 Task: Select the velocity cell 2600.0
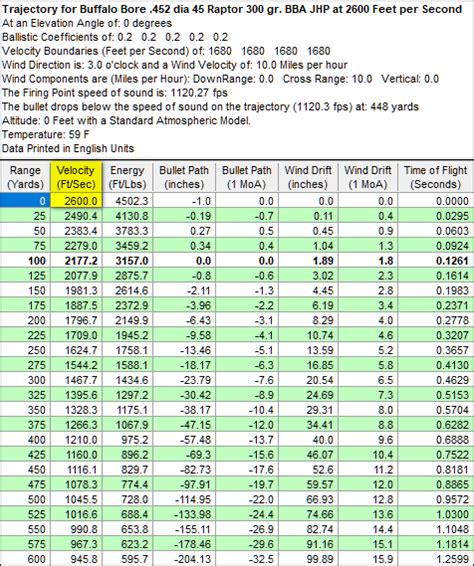click(76, 201)
